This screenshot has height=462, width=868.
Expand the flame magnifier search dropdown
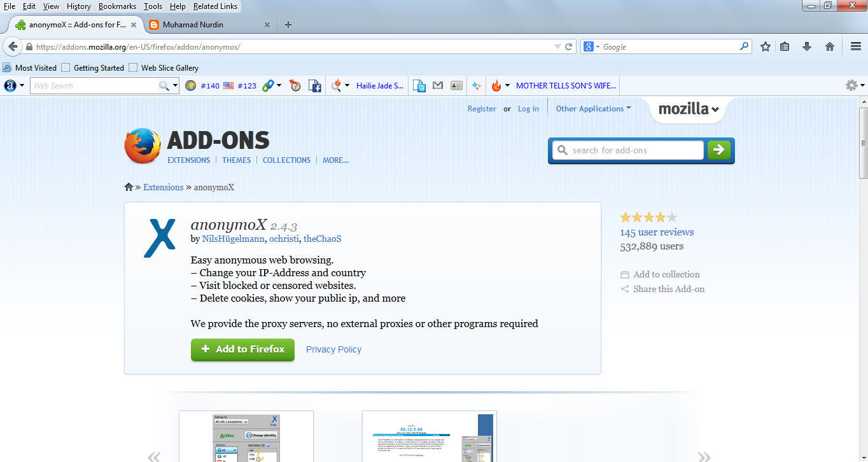(x=347, y=85)
